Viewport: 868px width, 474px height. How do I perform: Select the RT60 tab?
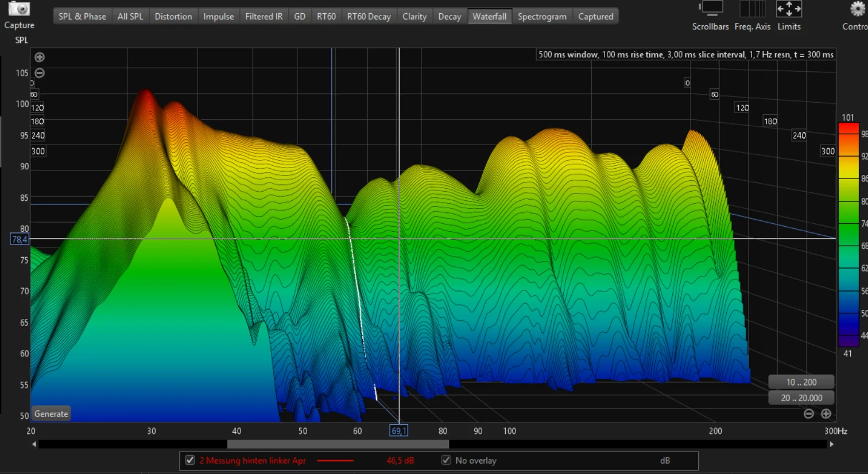click(326, 17)
